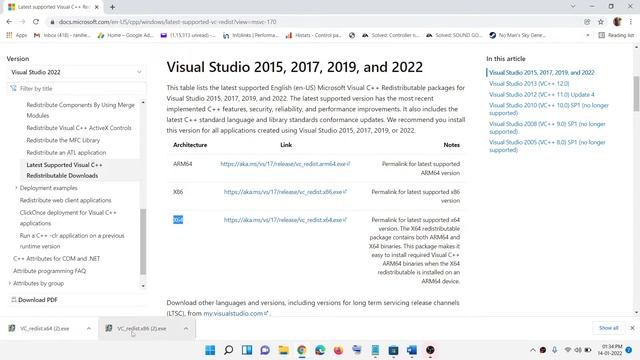Viewport: 640px width, 360px height.
Task: Open Widgets from taskbar
Action: pos(247,350)
